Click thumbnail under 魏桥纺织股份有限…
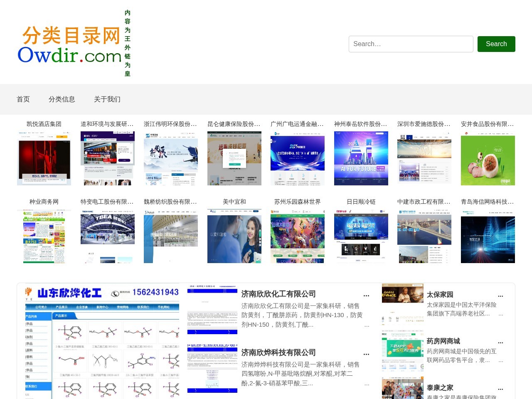Image resolution: width=532 pixels, height=399 pixels. click(x=171, y=236)
